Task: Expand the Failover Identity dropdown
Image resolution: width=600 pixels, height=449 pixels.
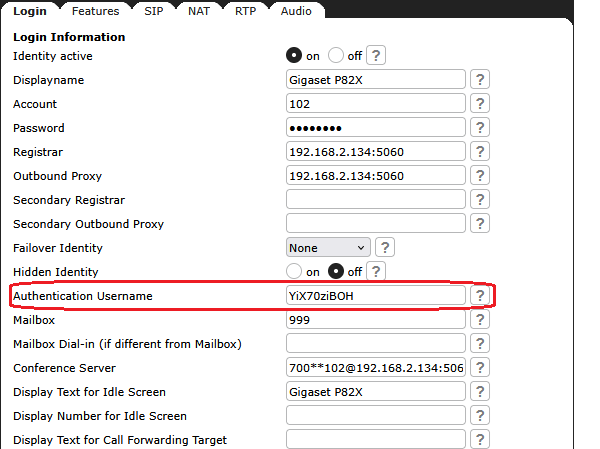Action: pyautogui.click(x=328, y=248)
